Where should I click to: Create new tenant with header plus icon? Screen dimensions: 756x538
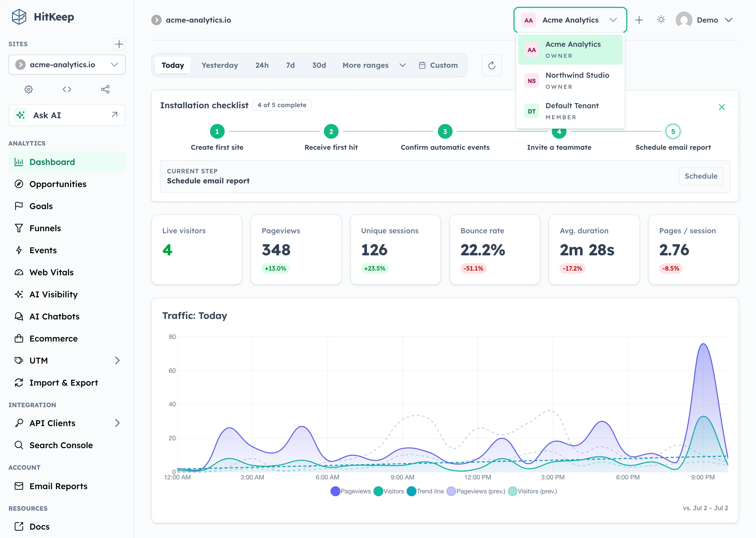(639, 20)
